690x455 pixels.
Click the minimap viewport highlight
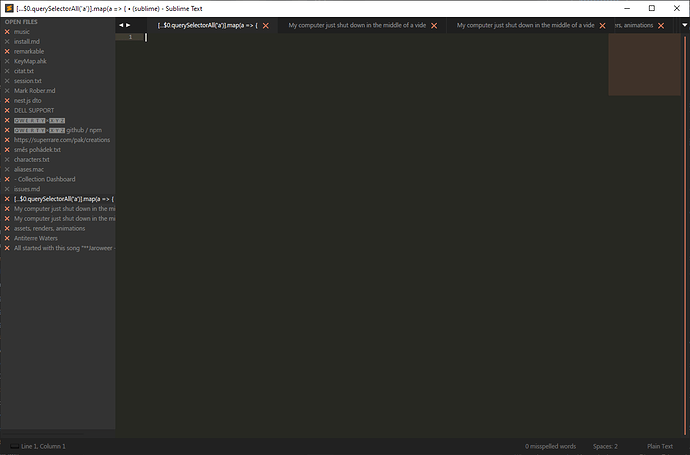pos(644,64)
